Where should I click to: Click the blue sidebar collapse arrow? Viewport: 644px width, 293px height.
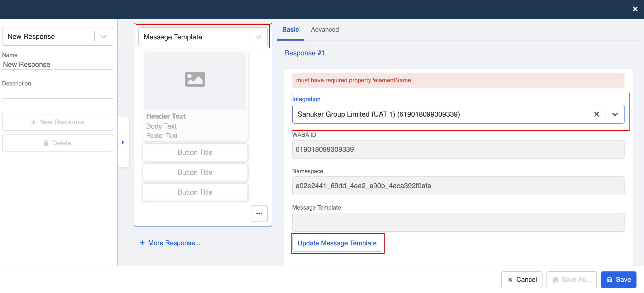coord(123,142)
